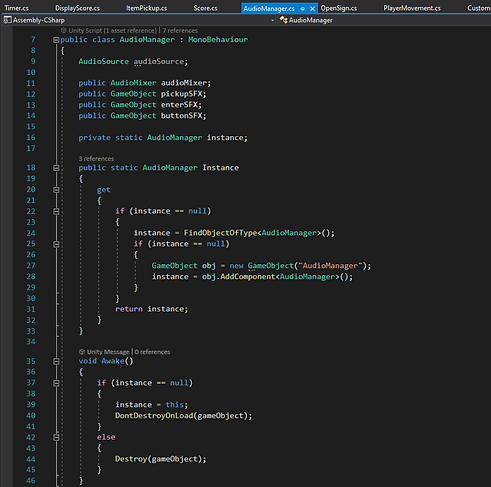Collapse the Awake method on line 35

coord(56,361)
